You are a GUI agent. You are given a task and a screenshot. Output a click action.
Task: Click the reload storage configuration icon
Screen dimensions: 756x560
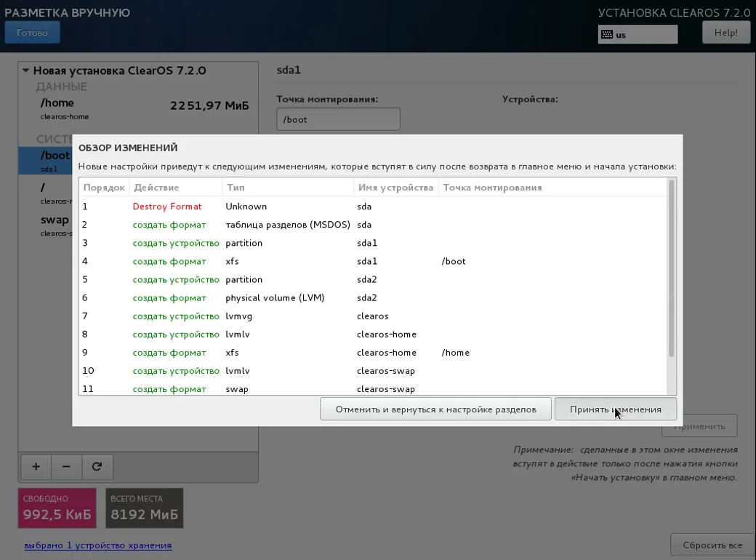click(97, 467)
